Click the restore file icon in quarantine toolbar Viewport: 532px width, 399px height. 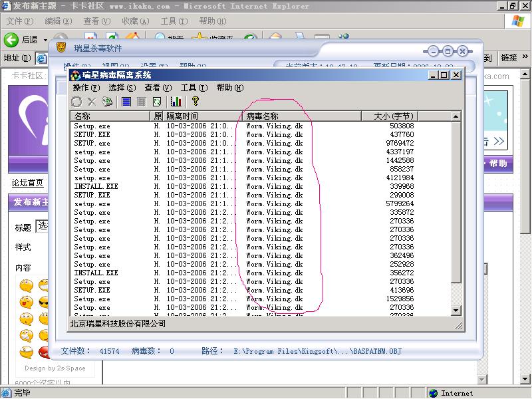(106, 102)
